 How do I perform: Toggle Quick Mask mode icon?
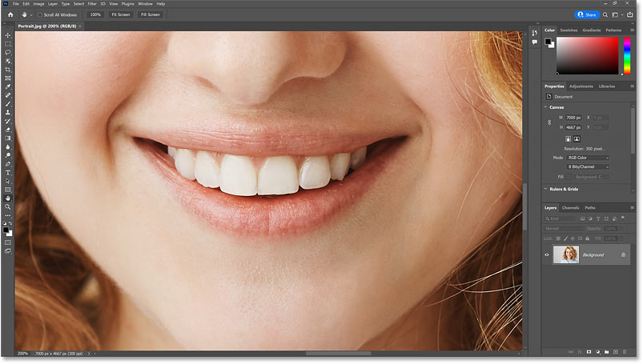click(x=8, y=242)
